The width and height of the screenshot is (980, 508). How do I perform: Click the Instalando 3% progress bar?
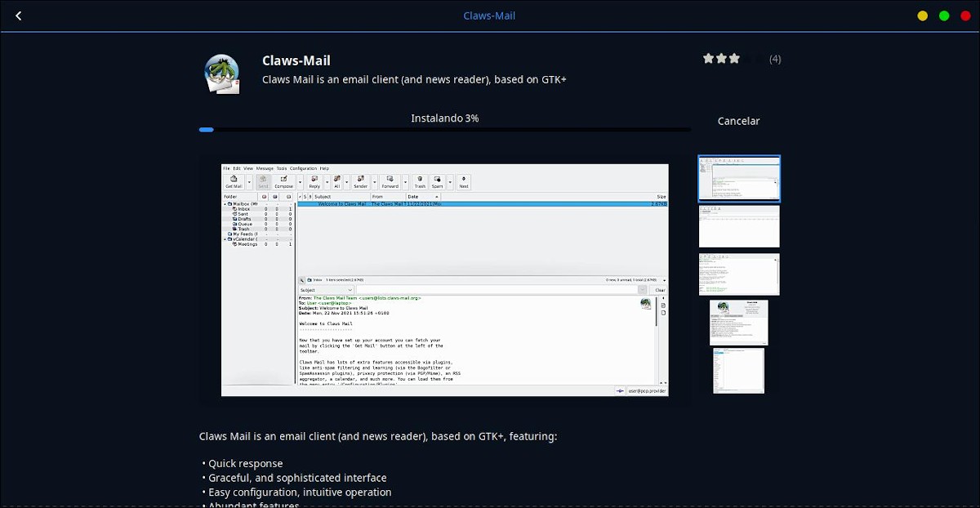444,129
